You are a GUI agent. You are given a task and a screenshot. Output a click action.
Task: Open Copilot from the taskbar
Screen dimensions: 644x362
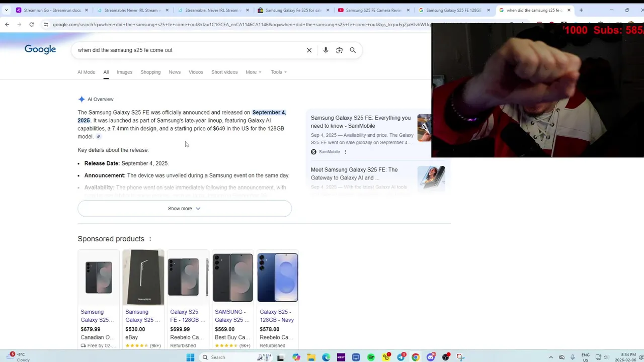click(296, 357)
